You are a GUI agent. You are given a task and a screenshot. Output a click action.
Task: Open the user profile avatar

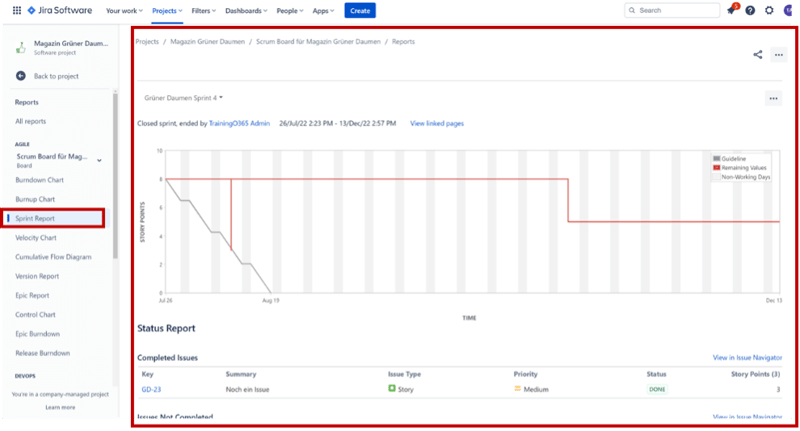[x=788, y=10]
